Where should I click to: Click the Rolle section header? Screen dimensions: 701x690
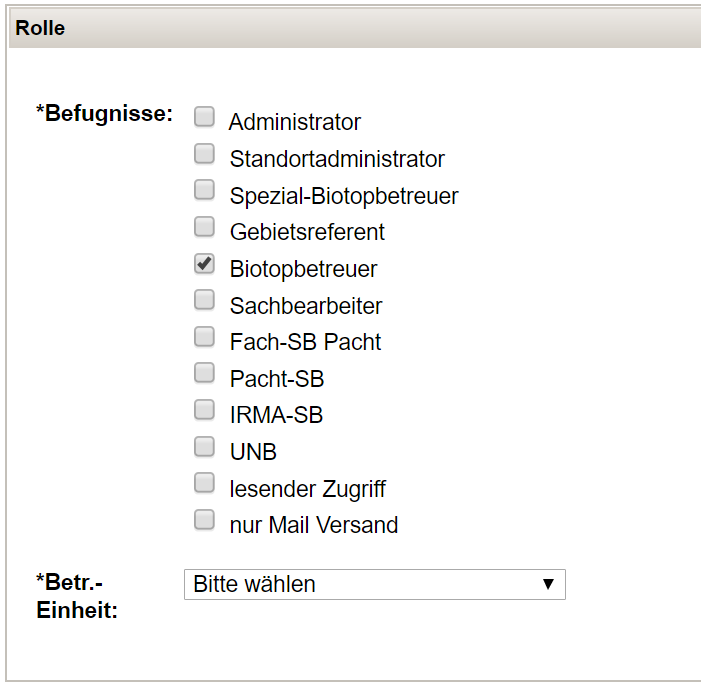[x=40, y=28]
